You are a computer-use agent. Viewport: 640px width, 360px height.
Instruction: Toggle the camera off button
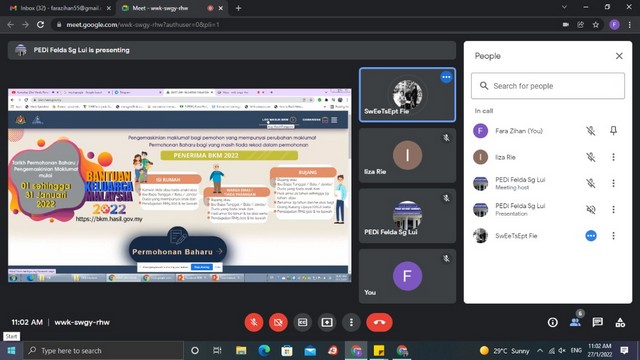point(278,322)
